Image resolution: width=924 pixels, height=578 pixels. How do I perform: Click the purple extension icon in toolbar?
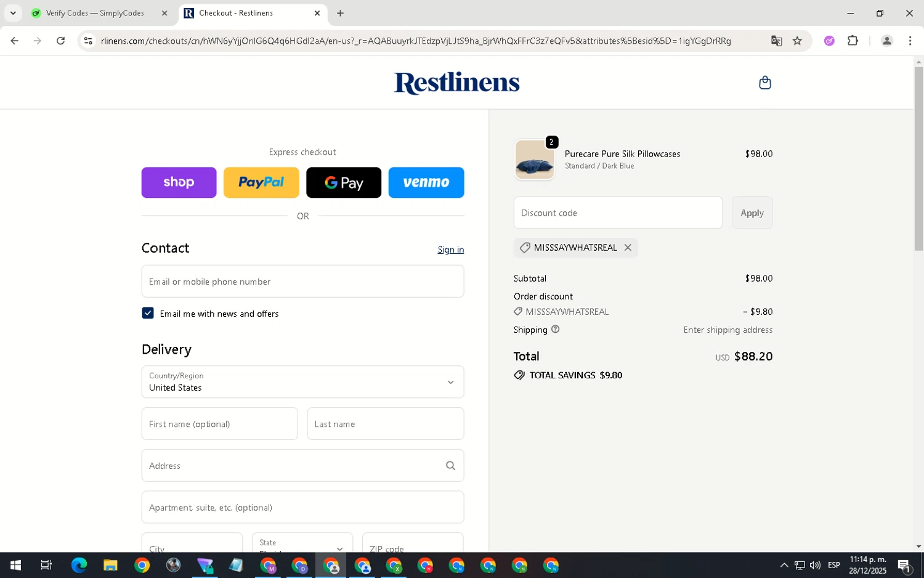point(829,41)
